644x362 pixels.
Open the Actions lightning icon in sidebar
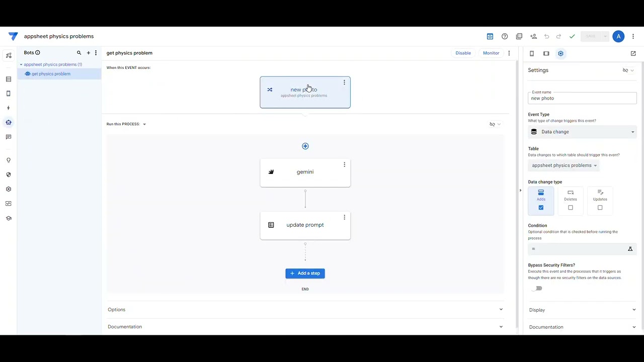9,108
